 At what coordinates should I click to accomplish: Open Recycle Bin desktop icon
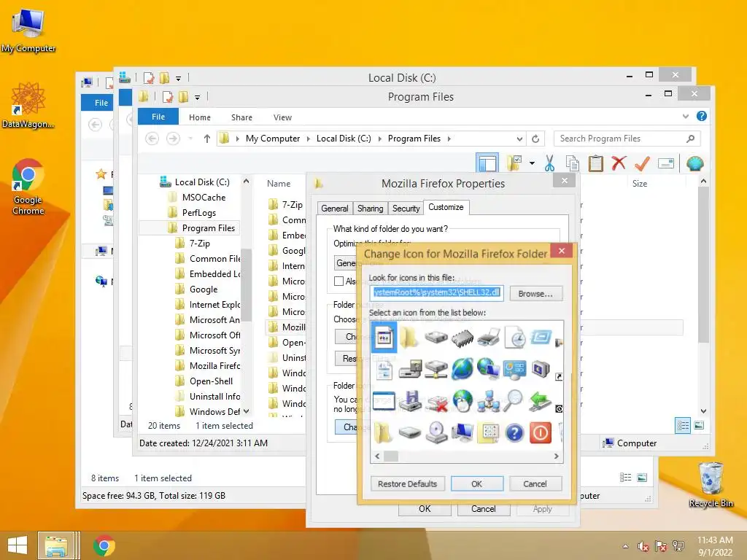coord(711,484)
